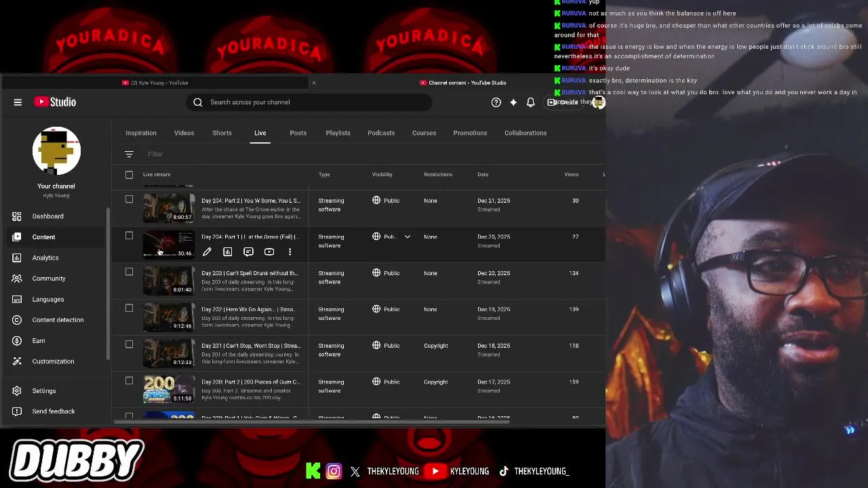Sort by the Date column header
Screen dimensions: 868x488
[483, 175]
